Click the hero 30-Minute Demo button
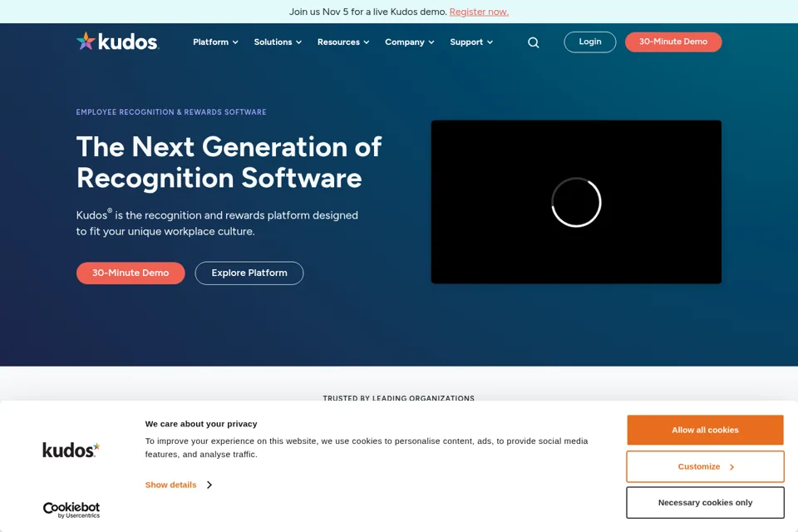798x532 pixels. point(131,273)
